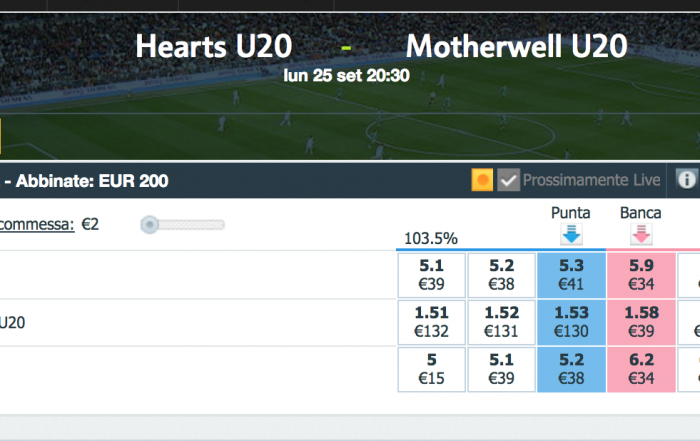Back the third selection at 5.2 €38

[571, 370]
